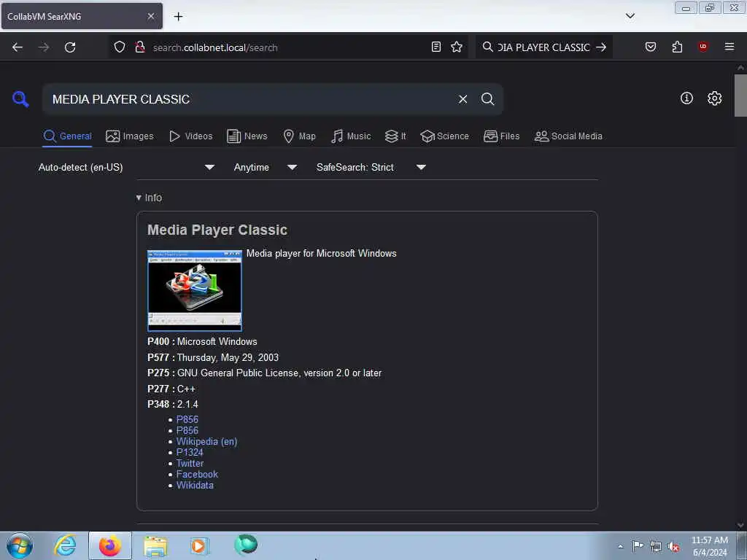Open the SearXNG about info icon
The width and height of the screenshot is (747, 560).
point(686,98)
